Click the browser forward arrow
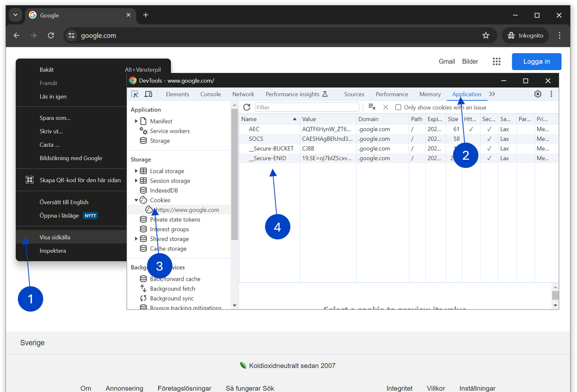Viewport: 577px width, 392px height. [x=33, y=35]
